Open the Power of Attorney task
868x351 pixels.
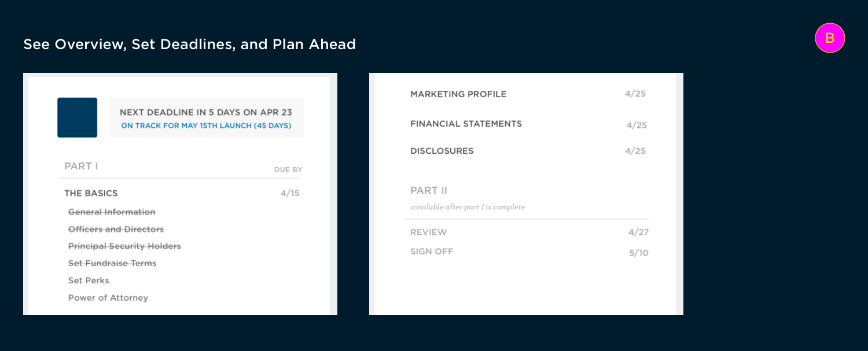coord(108,298)
